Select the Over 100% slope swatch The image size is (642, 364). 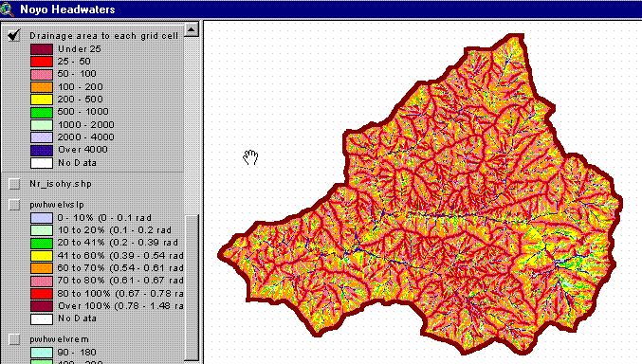pyautogui.click(x=42, y=306)
